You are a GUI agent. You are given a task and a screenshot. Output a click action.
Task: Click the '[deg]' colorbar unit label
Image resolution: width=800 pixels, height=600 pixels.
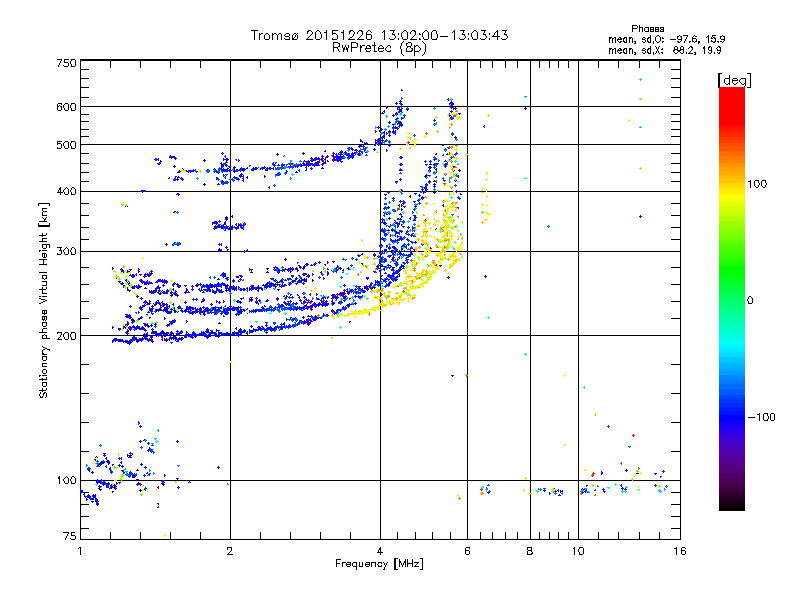(734, 80)
